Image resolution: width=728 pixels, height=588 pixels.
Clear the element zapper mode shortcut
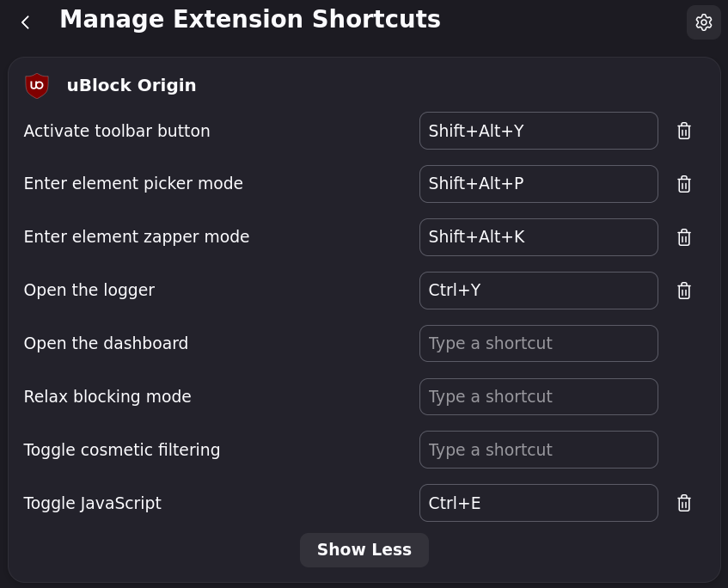[684, 237]
